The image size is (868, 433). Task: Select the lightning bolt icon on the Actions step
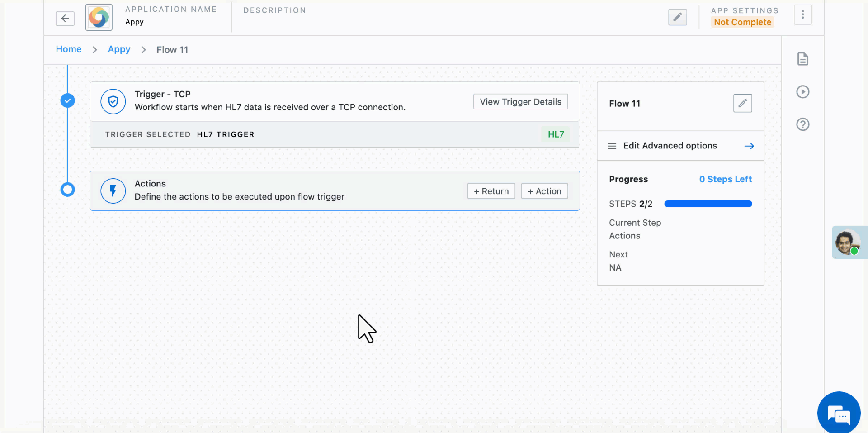tap(113, 190)
